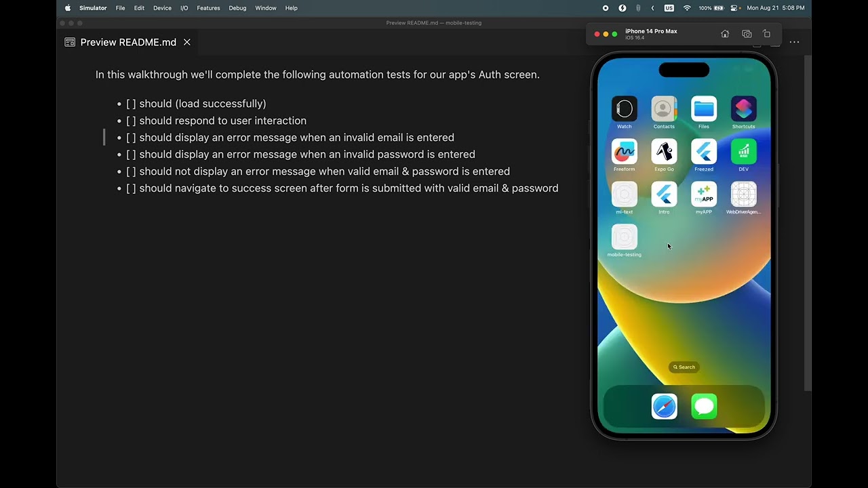868x488 pixels.
Task: Open the Wi-Fi status menu
Action: [687, 8]
